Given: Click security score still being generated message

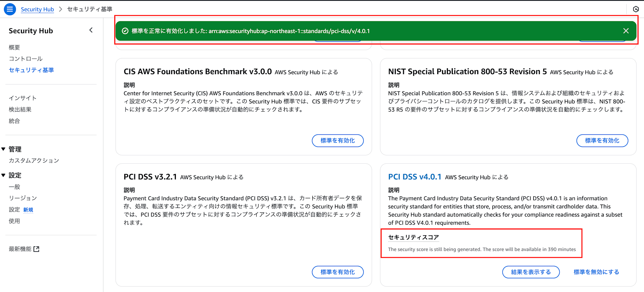Looking at the screenshot, I should (482, 249).
